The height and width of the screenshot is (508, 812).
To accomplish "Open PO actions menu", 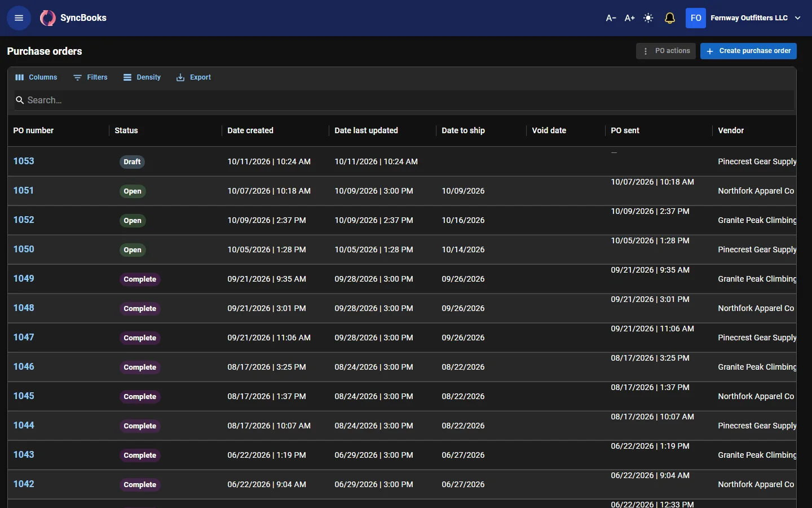I will [x=666, y=51].
